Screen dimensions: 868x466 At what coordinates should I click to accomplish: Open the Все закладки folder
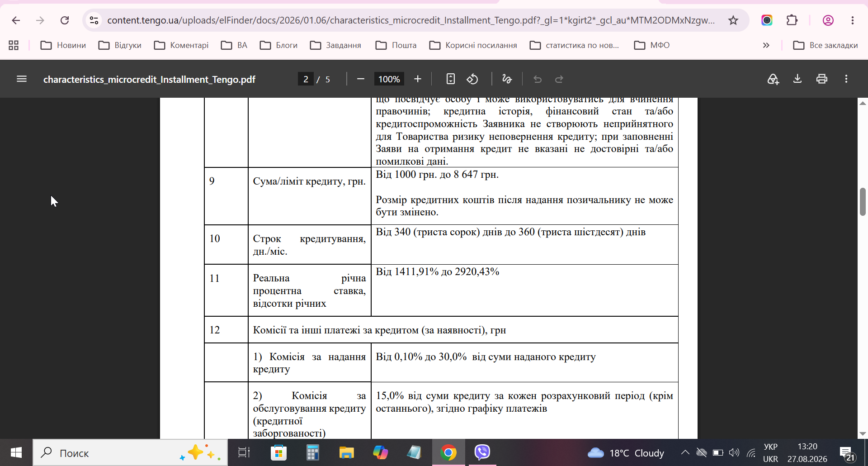tap(826, 45)
